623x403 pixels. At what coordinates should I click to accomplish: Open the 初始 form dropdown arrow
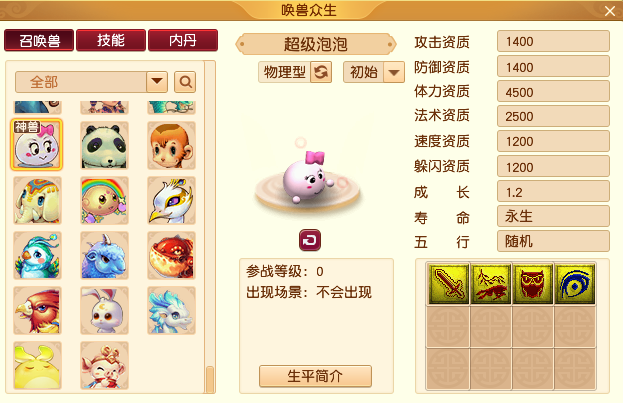394,72
